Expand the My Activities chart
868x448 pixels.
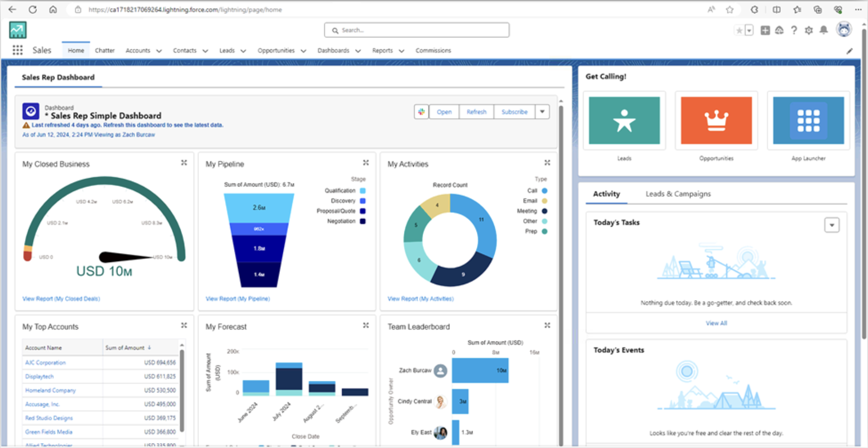547,163
